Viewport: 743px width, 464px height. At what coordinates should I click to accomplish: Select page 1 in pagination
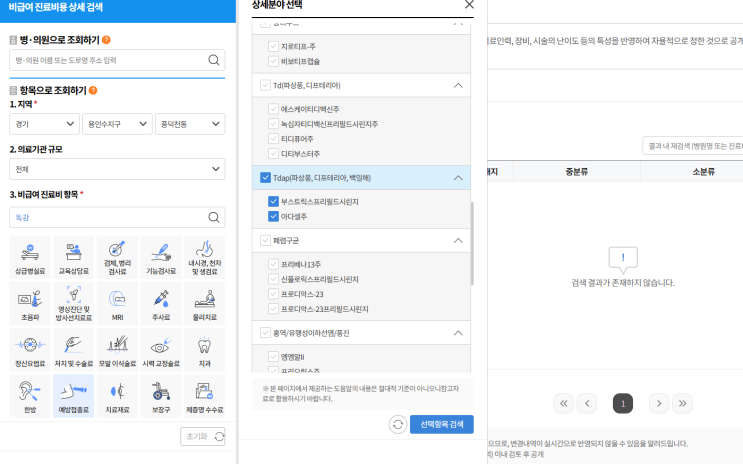tap(623, 403)
